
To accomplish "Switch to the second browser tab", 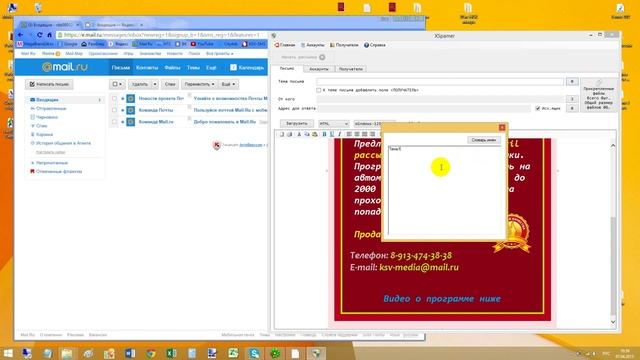I will coord(114,25).
